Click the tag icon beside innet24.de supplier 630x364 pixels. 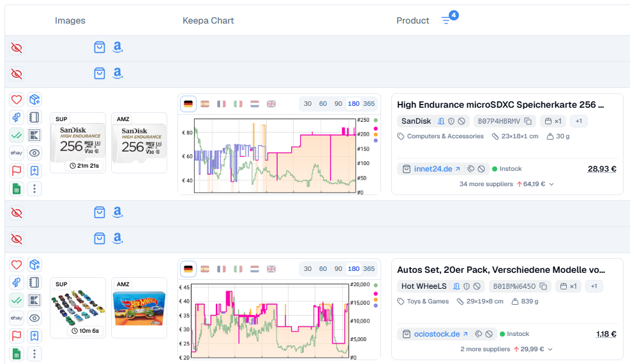point(471,169)
